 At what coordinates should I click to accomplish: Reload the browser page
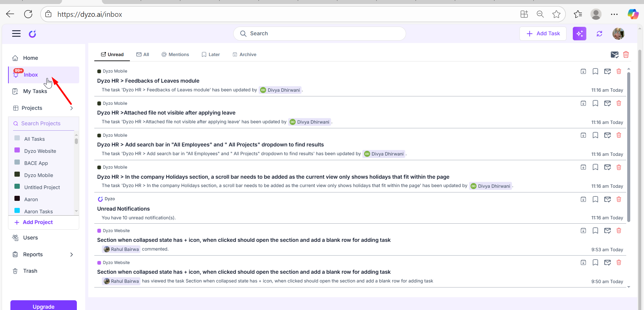(x=28, y=14)
